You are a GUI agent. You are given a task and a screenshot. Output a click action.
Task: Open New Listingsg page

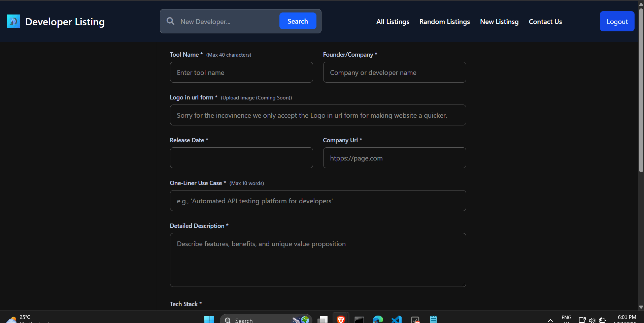(x=499, y=22)
